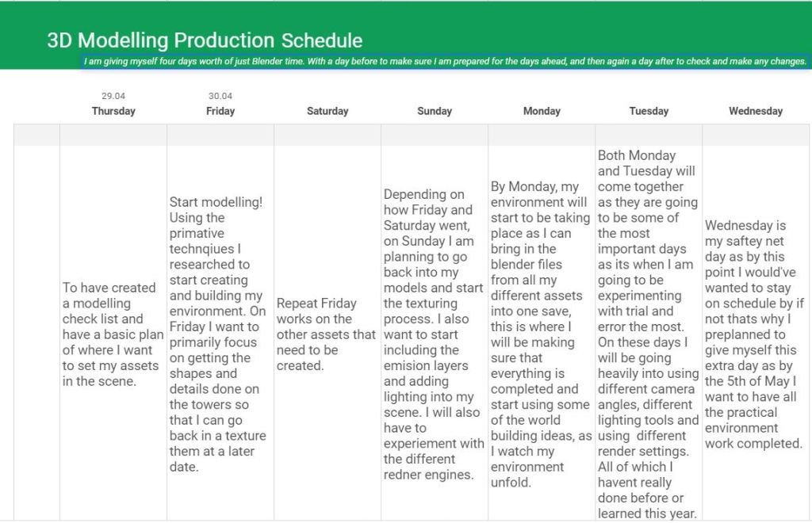Click Saturday's Repeat Friday task cell
812x523 pixels.
coord(327,334)
